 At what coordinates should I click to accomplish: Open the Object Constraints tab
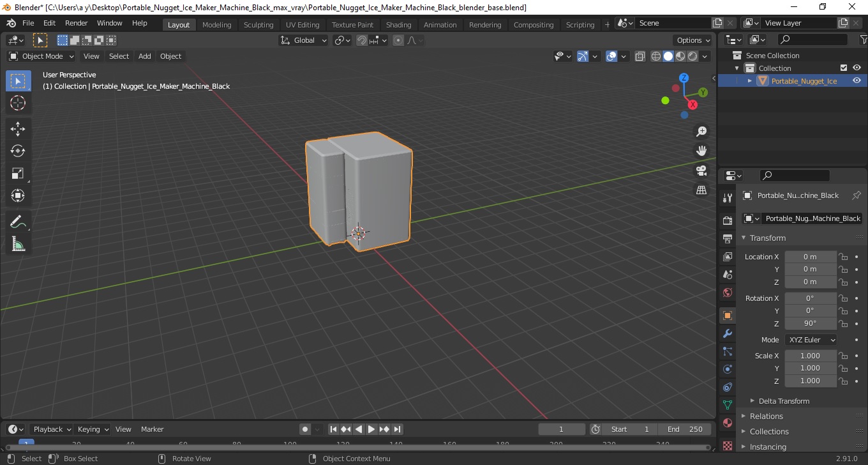[x=728, y=387]
